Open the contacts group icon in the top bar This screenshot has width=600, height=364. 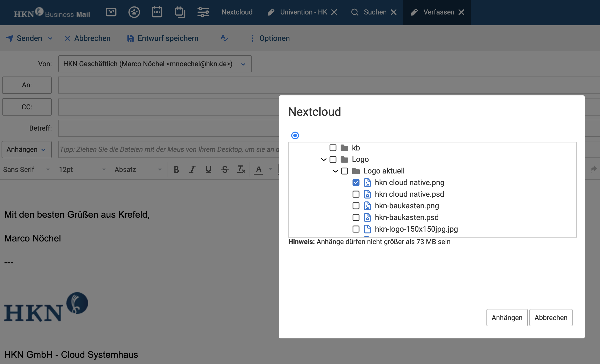(x=134, y=12)
